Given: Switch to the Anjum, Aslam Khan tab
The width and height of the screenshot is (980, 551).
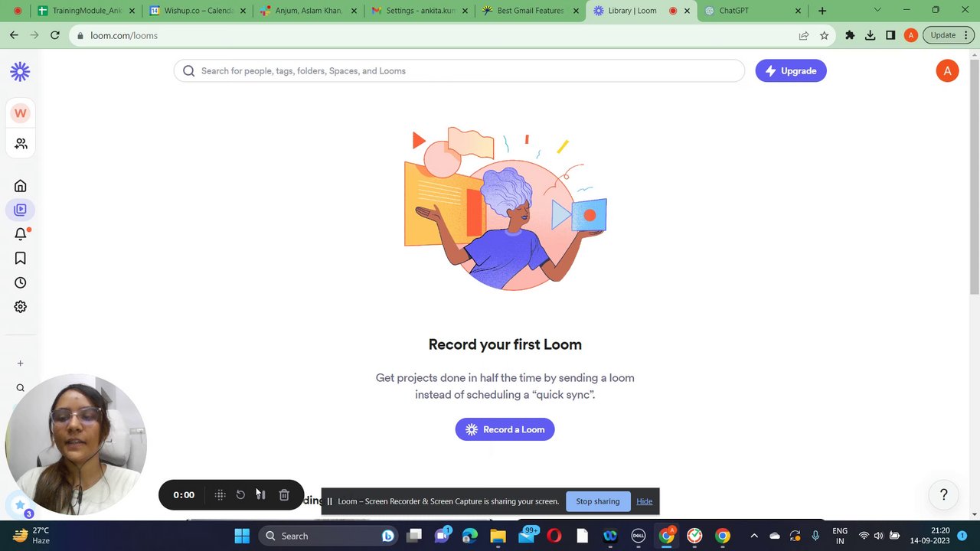Looking at the screenshot, I should pyautogui.click(x=309, y=11).
